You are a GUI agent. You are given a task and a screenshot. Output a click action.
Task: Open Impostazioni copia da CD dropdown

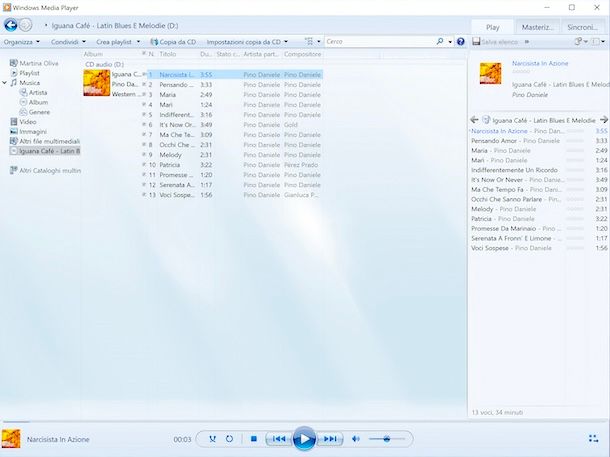[247, 42]
